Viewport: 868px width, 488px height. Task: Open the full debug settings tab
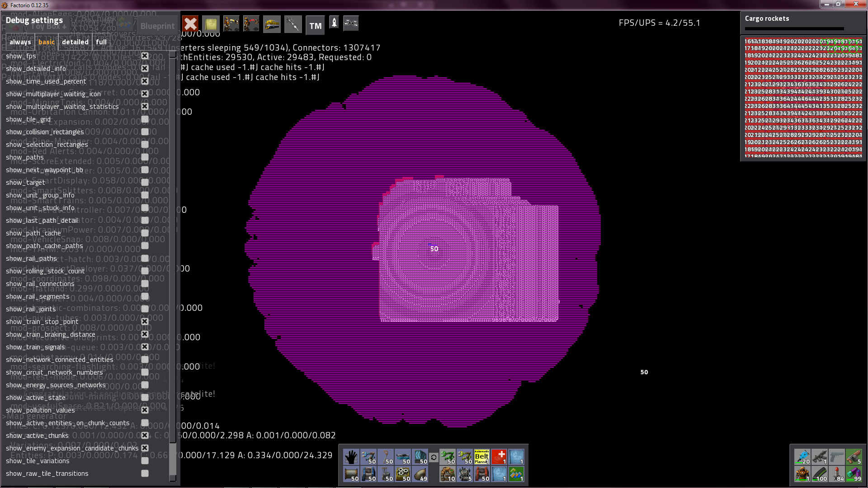101,42
